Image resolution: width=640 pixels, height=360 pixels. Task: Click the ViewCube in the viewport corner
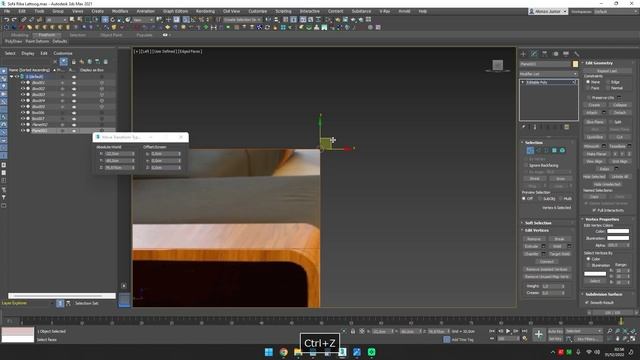[x=497, y=65]
